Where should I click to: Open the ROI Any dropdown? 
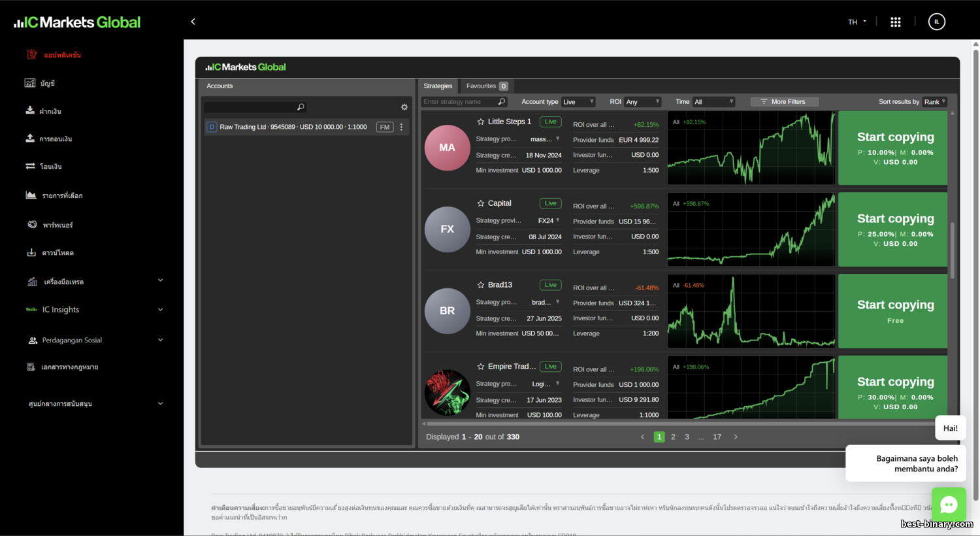point(642,102)
